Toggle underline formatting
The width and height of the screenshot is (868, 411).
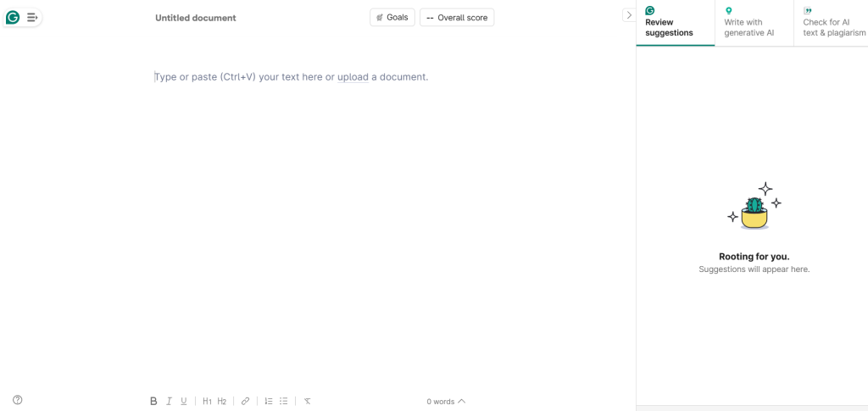184,401
